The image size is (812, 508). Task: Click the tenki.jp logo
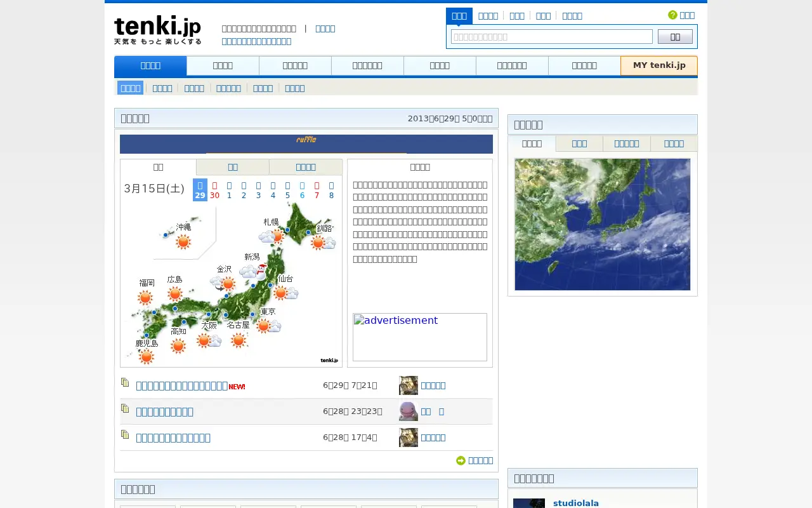coord(157,30)
